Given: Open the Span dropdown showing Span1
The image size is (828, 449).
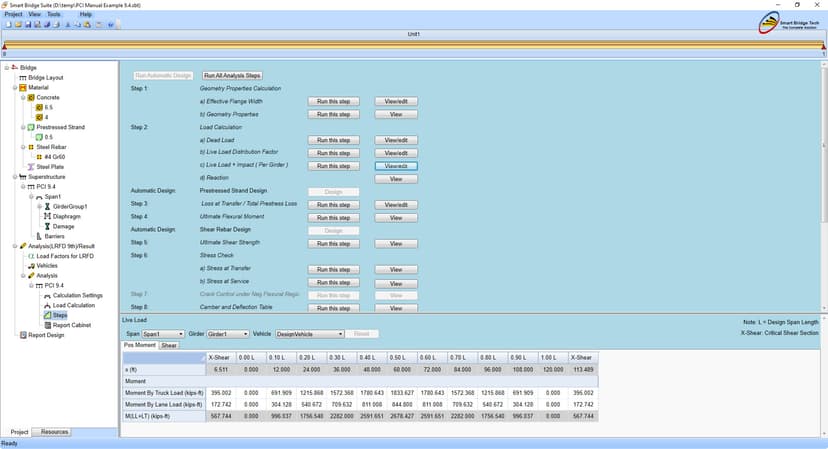Looking at the screenshot, I should tap(163, 334).
